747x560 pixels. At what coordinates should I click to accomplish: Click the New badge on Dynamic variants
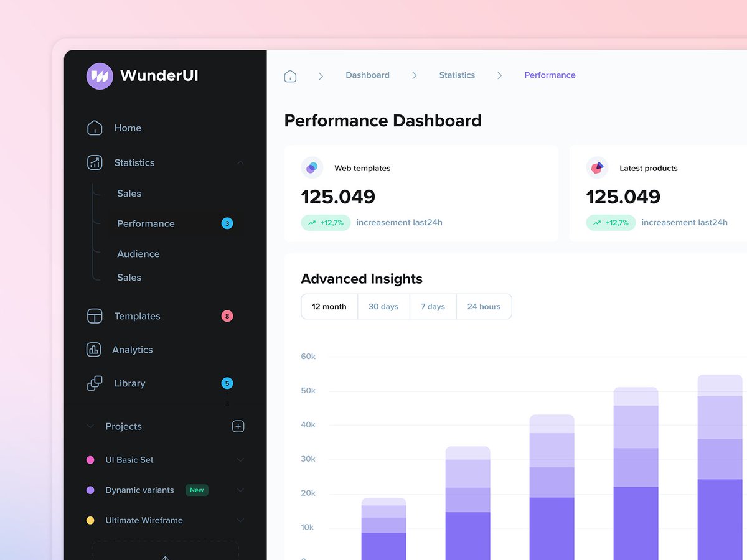pyautogui.click(x=197, y=490)
